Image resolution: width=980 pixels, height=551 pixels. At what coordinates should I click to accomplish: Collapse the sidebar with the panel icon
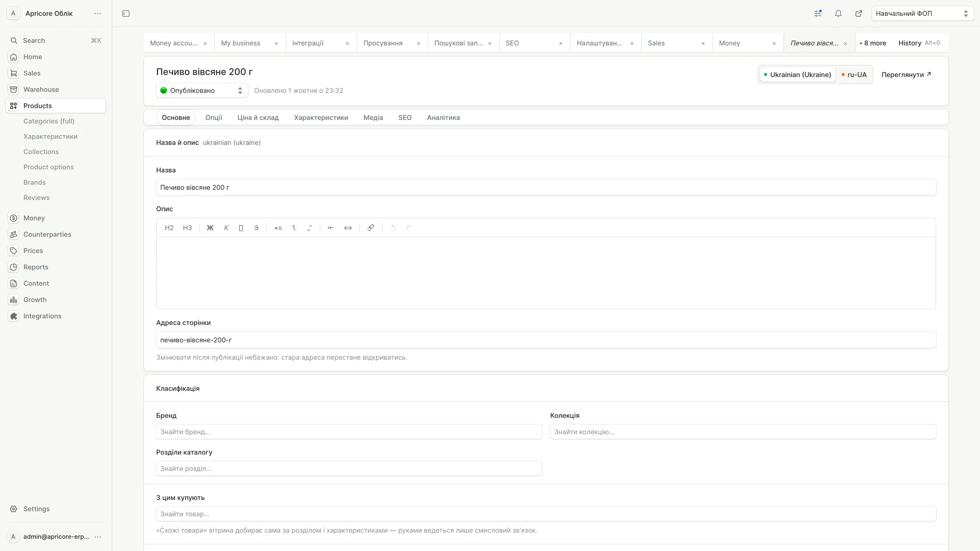[126, 14]
